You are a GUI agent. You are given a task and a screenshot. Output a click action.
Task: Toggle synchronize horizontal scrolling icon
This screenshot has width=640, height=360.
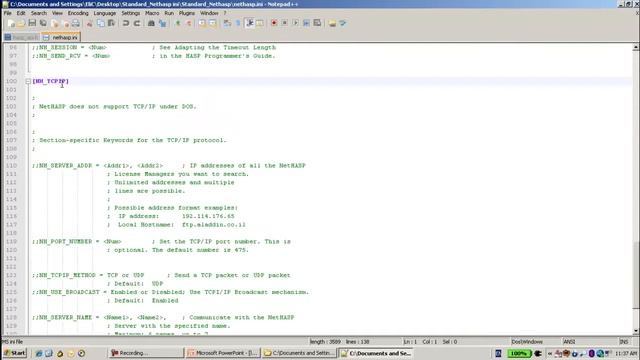[x=212, y=23]
